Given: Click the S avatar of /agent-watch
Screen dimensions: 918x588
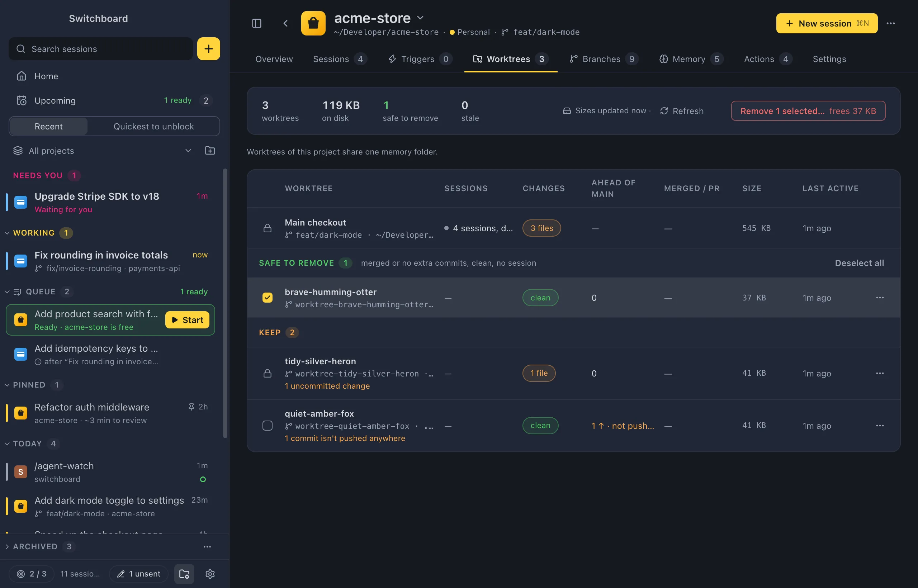Looking at the screenshot, I should point(21,471).
